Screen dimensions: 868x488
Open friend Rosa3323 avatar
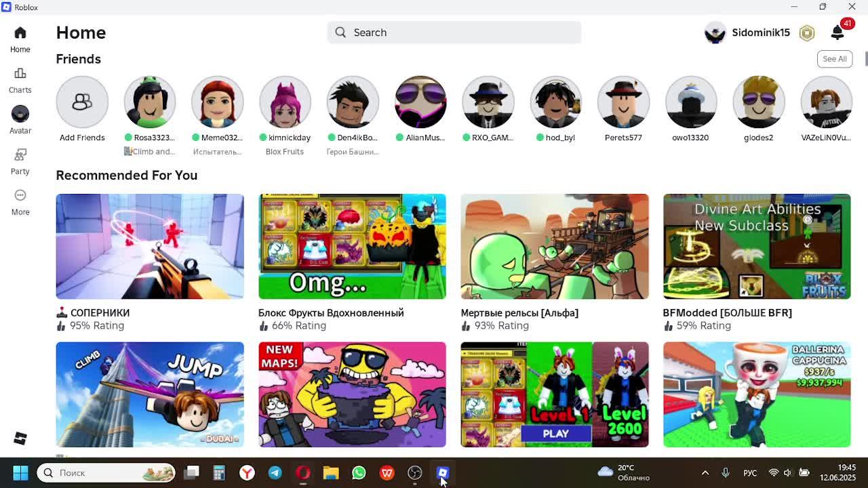pyautogui.click(x=150, y=102)
